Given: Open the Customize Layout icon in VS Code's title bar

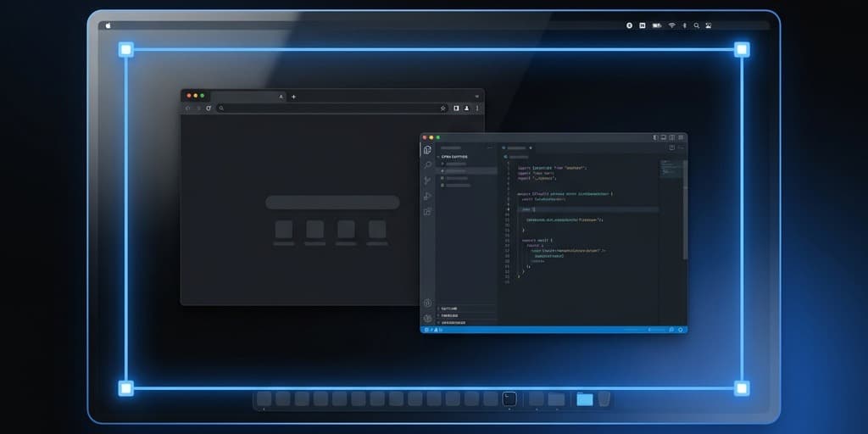Looking at the screenshot, I should [x=680, y=137].
